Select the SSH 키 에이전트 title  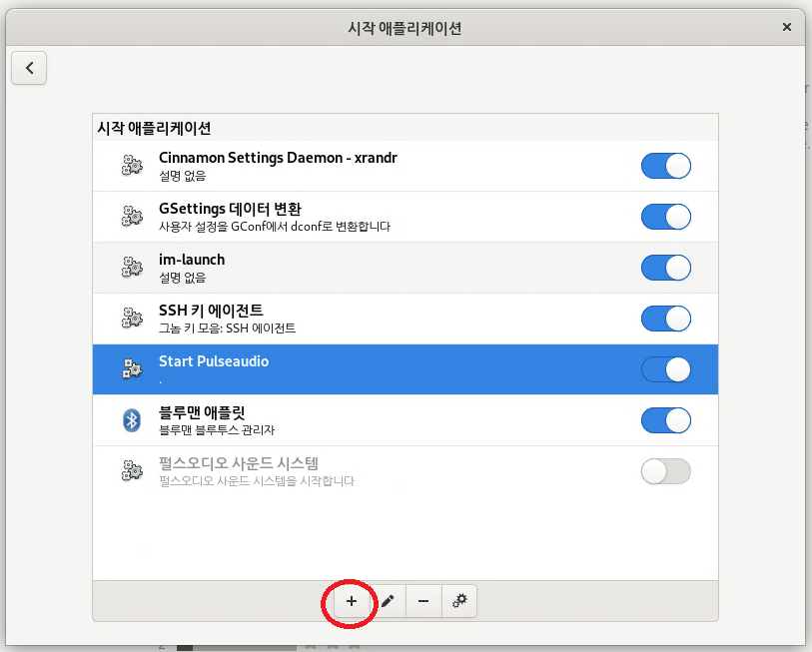point(211,311)
